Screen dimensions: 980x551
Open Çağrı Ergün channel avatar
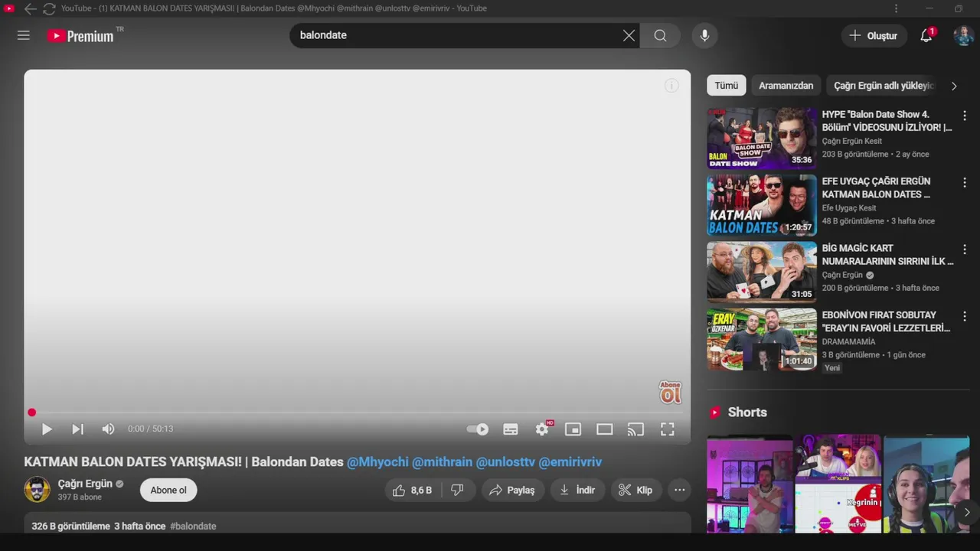tap(37, 490)
